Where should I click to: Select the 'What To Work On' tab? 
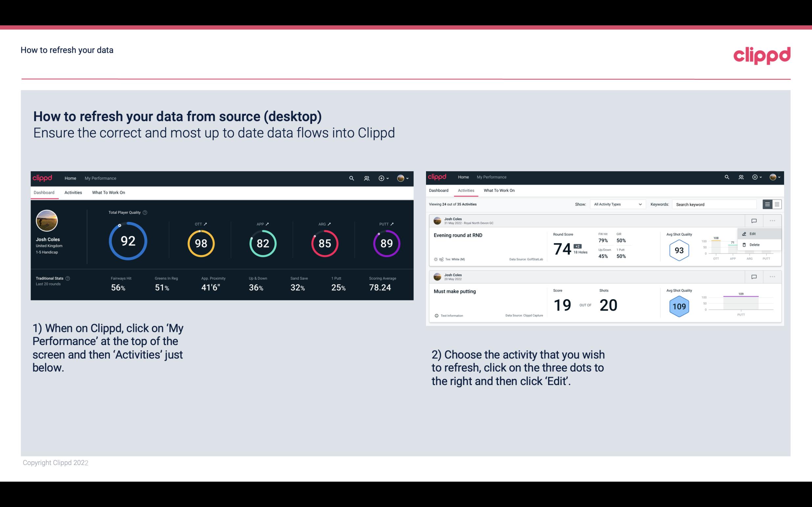[108, 192]
